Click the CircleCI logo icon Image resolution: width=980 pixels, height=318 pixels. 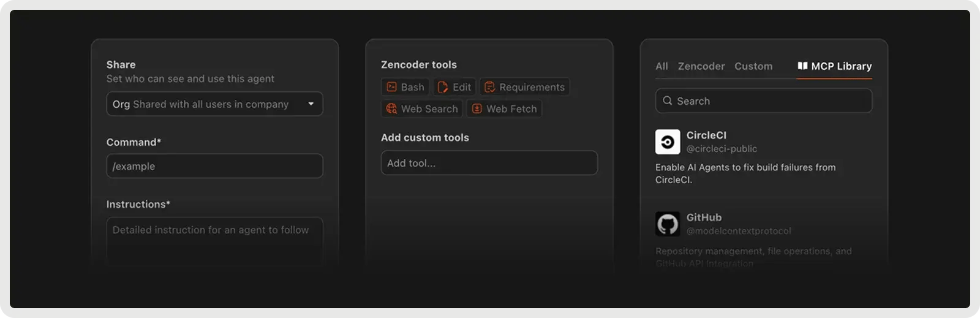668,142
